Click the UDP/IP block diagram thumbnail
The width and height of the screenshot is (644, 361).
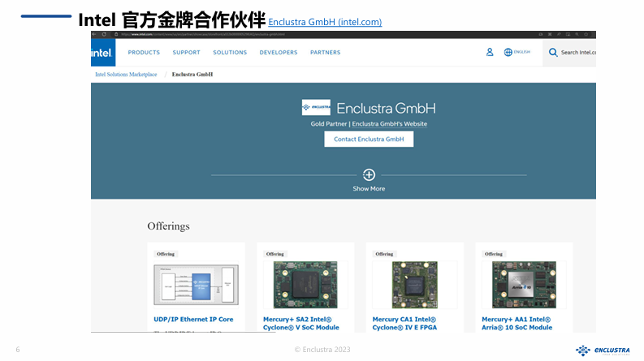[x=196, y=285]
